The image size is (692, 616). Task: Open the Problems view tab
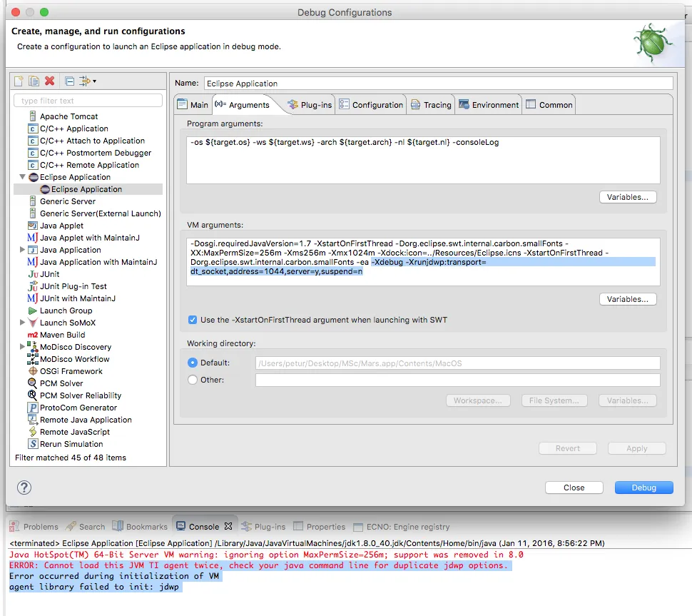34,526
